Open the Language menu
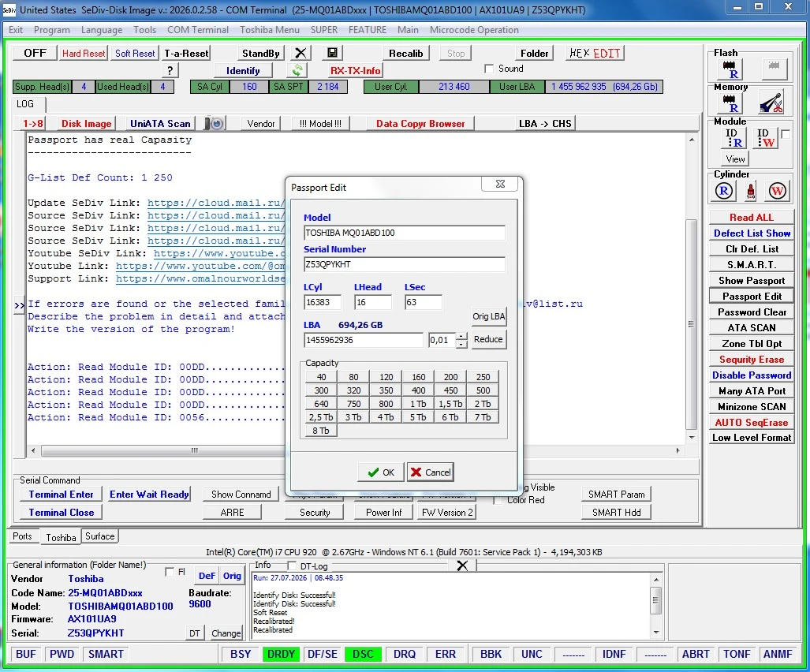Viewport: 810px width, 672px height. point(102,30)
